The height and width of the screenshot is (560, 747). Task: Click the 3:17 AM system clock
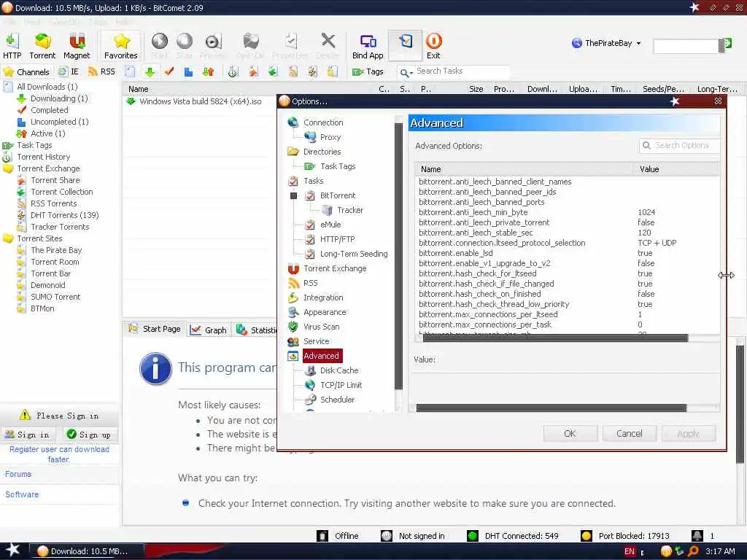point(720,551)
